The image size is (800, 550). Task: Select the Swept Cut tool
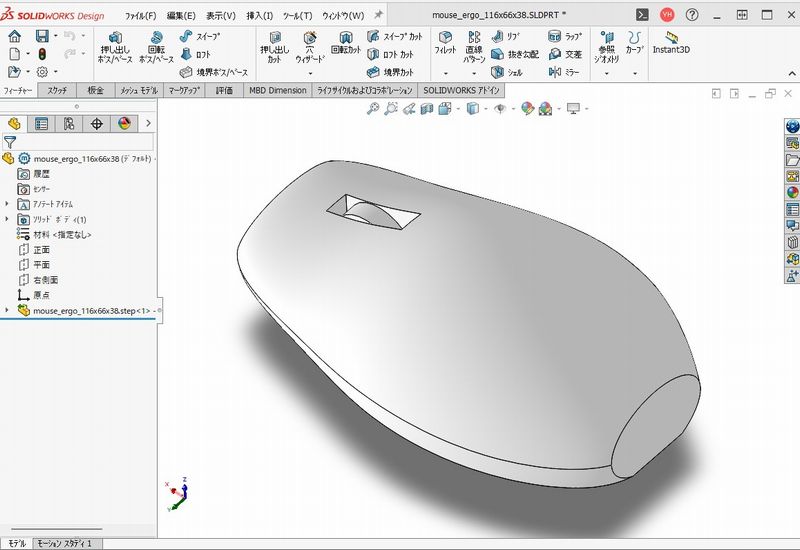(394, 36)
